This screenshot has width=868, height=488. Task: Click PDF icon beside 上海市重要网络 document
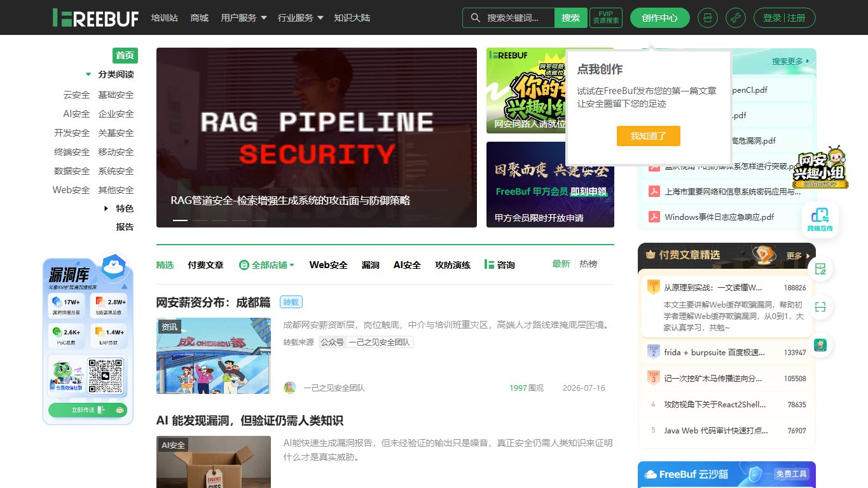click(x=654, y=191)
